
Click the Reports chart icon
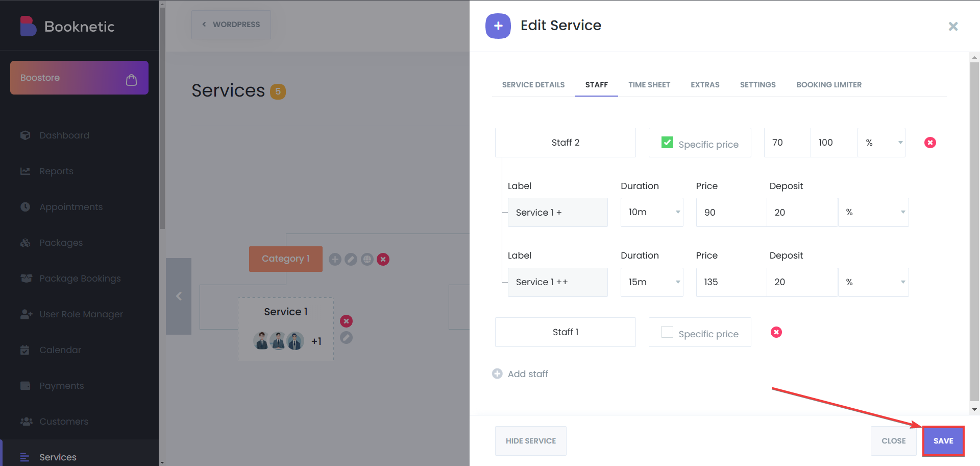[25, 171]
